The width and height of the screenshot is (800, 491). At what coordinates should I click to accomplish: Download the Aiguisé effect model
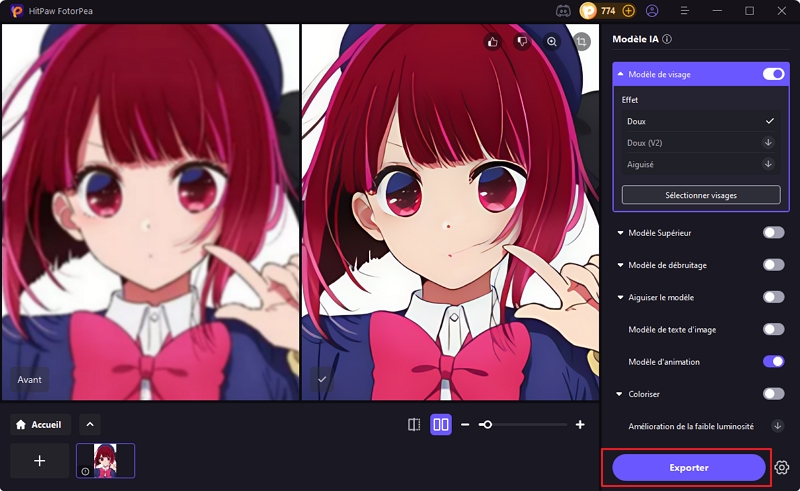[768, 164]
